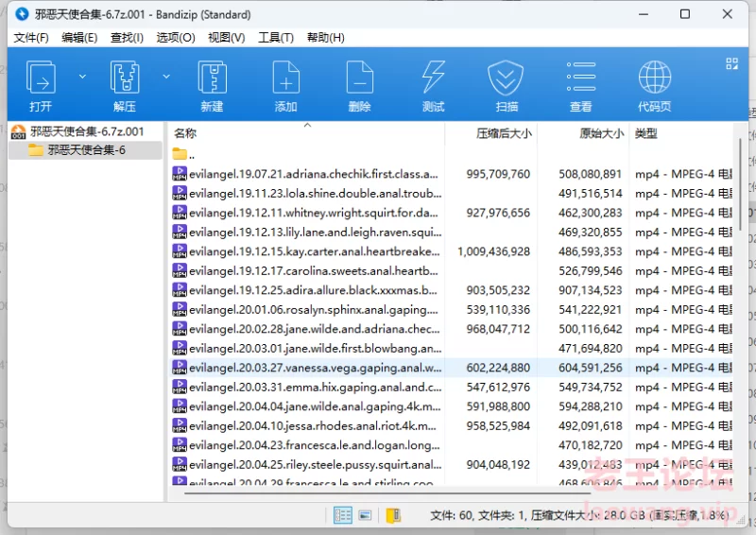756x535 pixels.
Task: Click the 代码页 (Code page) globe icon
Action: tap(655, 78)
